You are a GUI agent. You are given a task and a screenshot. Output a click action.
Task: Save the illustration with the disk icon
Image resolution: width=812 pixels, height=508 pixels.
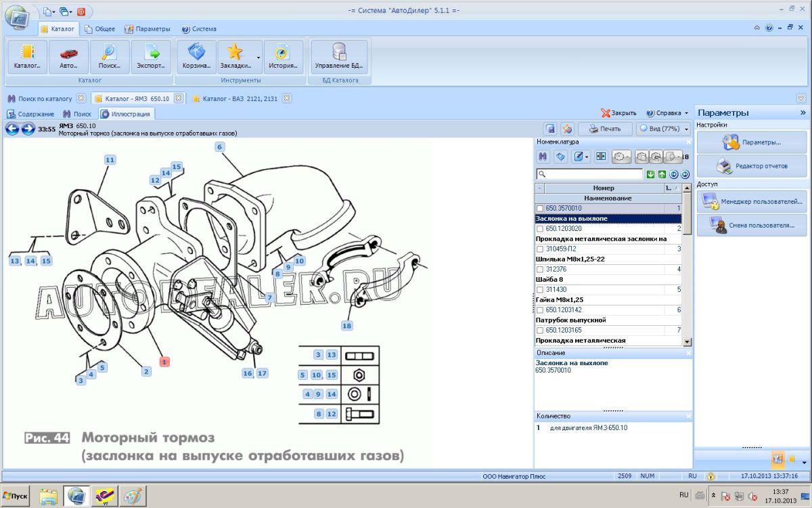click(551, 129)
